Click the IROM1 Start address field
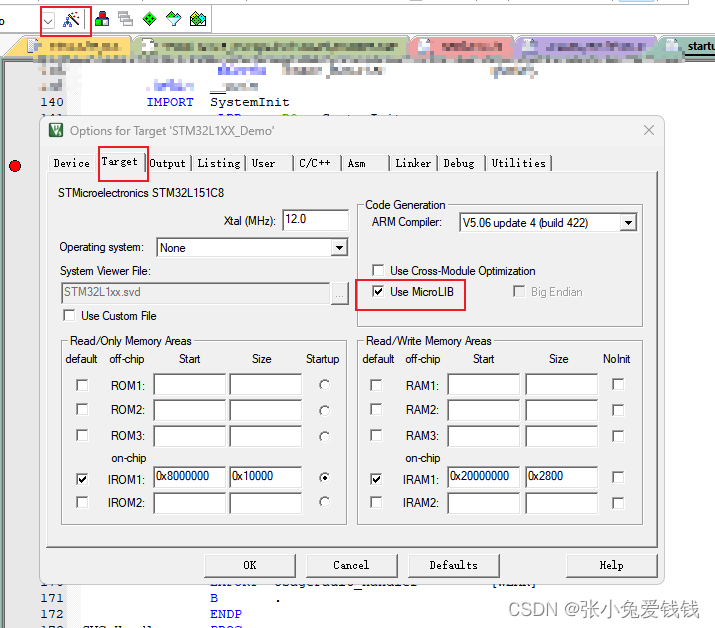Viewport: 715px width, 628px height. [x=190, y=477]
